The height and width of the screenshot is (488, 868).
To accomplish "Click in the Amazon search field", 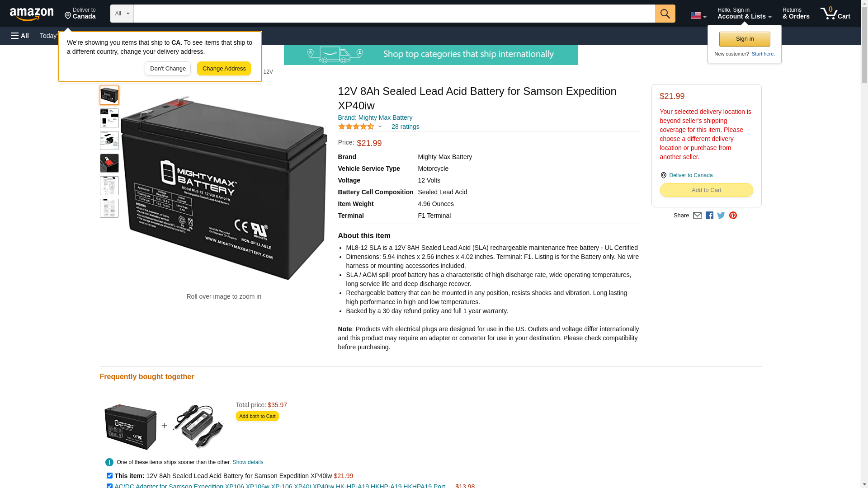I will point(394,14).
